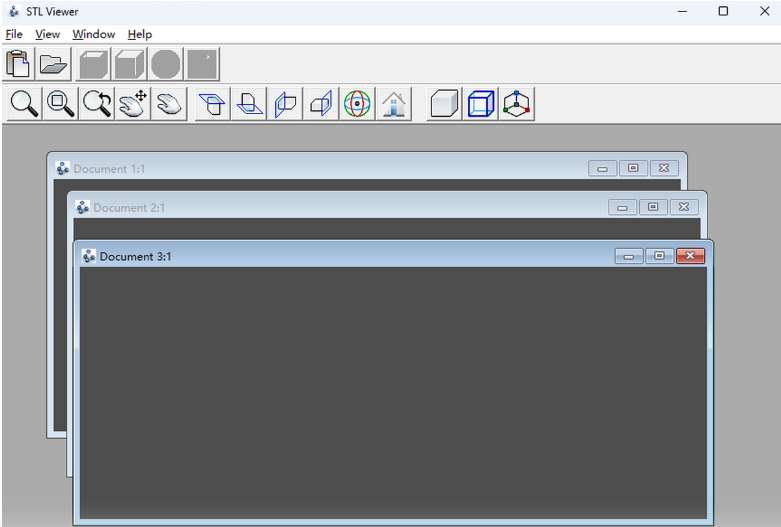Viewport: 781px width, 527px height.
Task: Switch to bottom view icon
Action: click(x=248, y=103)
